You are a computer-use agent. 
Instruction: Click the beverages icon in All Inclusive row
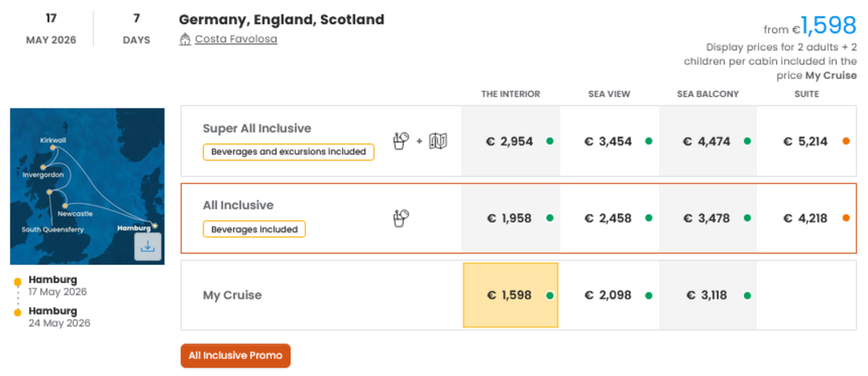[400, 218]
